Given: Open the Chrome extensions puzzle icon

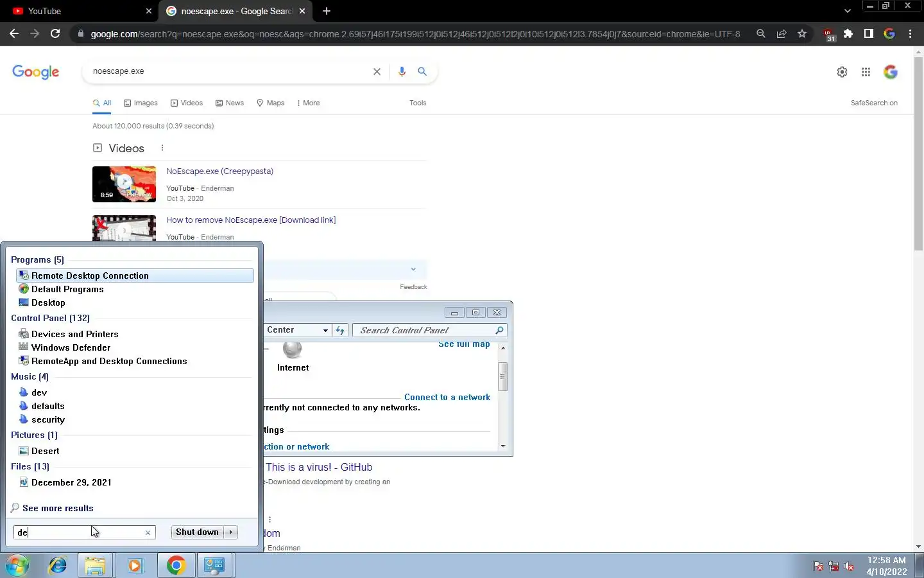Looking at the screenshot, I should pos(848,33).
